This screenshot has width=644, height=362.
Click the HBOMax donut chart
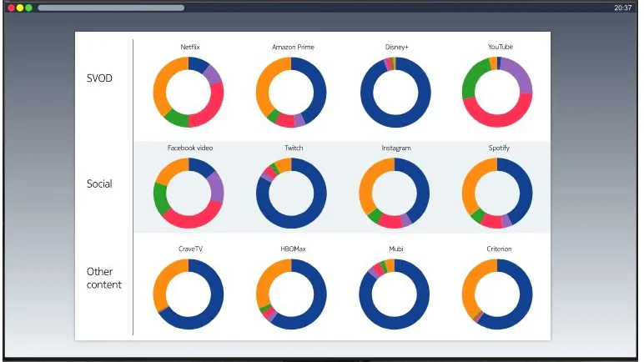(x=291, y=294)
